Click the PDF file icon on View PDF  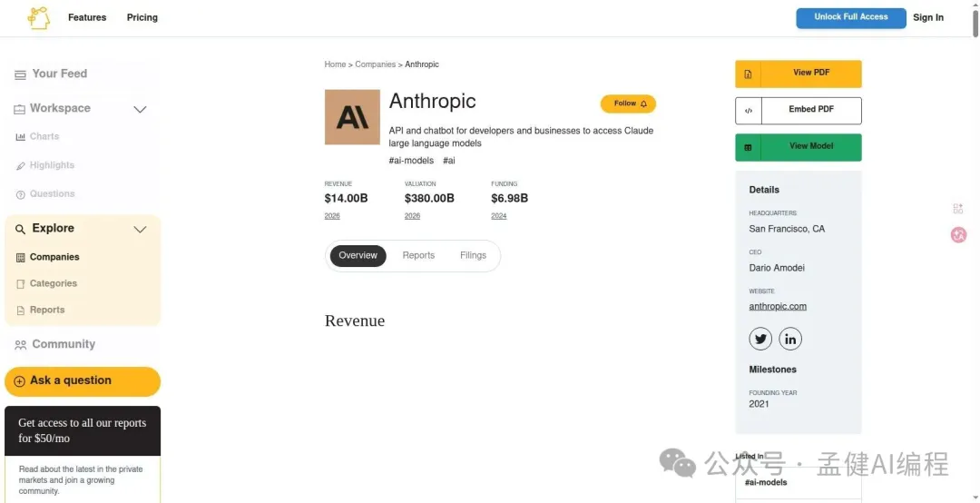pyautogui.click(x=748, y=74)
